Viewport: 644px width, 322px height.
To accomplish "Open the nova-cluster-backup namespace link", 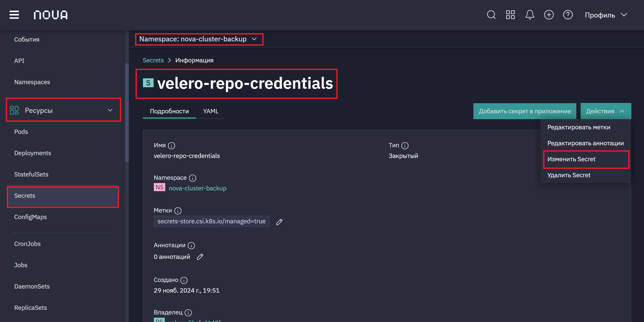I will pyautogui.click(x=198, y=188).
